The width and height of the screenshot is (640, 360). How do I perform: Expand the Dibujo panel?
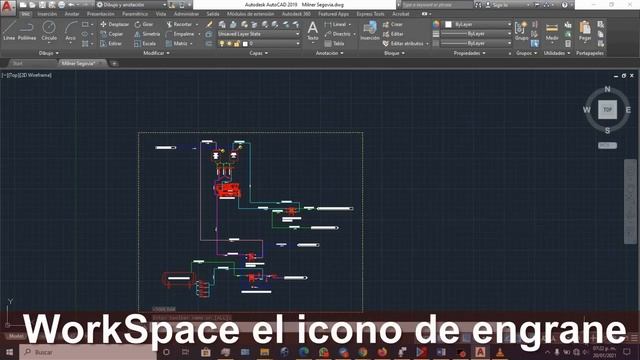(x=49, y=53)
